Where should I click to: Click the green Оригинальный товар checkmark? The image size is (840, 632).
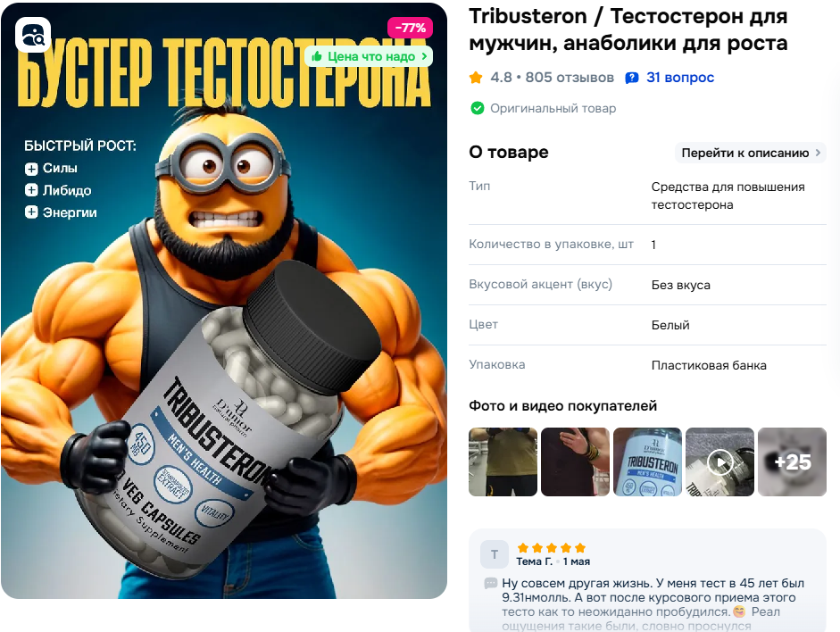(x=477, y=108)
